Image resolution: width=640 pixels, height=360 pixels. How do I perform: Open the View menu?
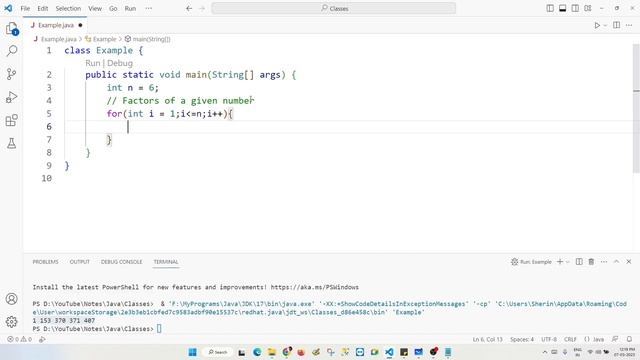[x=95, y=8]
